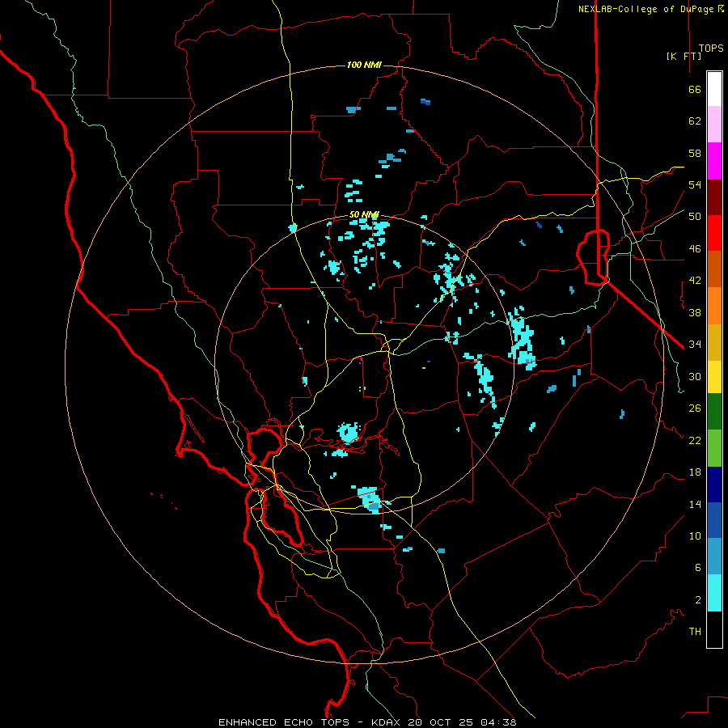Screen dimensions: 728x728
Task: Click the light green 26 kft legend swatch
Action: tap(714, 447)
